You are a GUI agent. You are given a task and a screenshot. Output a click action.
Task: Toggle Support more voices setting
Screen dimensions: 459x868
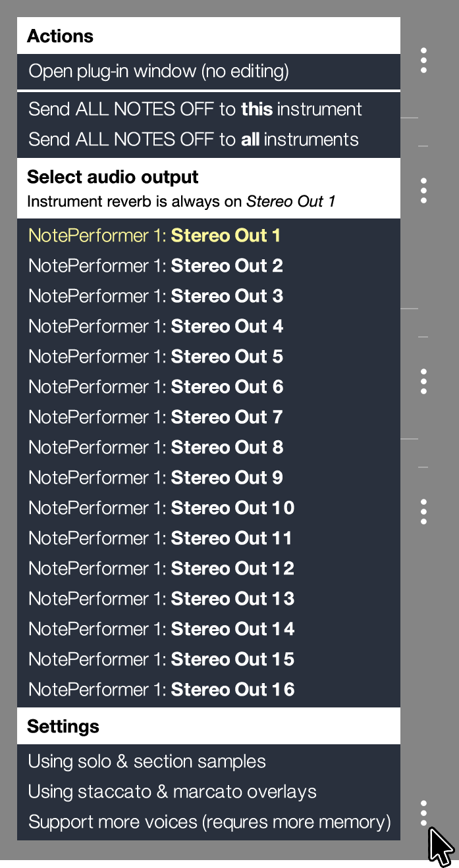tap(209, 822)
